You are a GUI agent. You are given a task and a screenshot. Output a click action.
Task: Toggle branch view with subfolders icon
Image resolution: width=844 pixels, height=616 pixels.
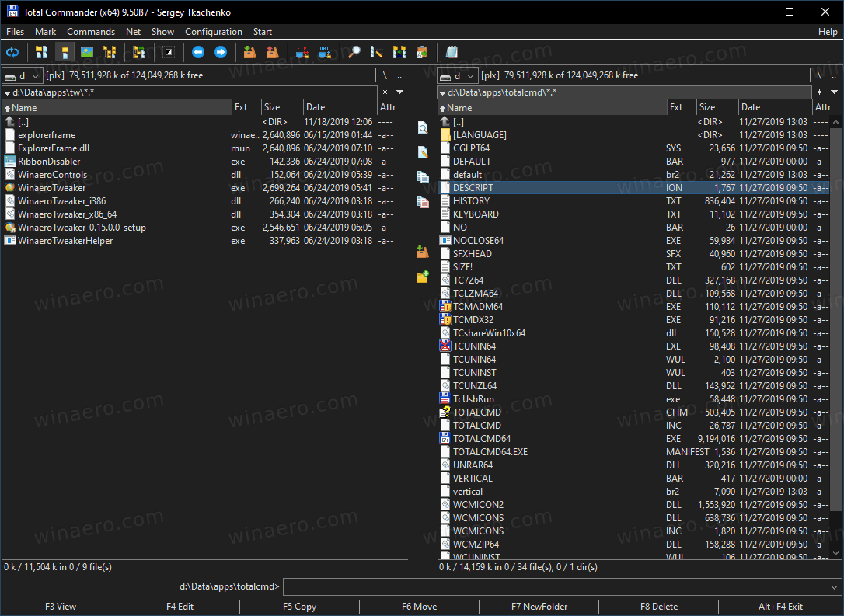pos(139,52)
